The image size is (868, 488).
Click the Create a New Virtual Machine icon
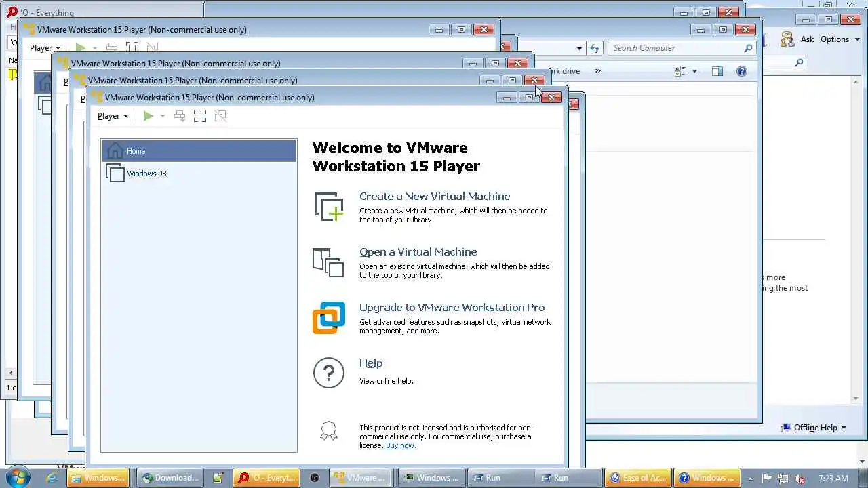click(x=329, y=207)
